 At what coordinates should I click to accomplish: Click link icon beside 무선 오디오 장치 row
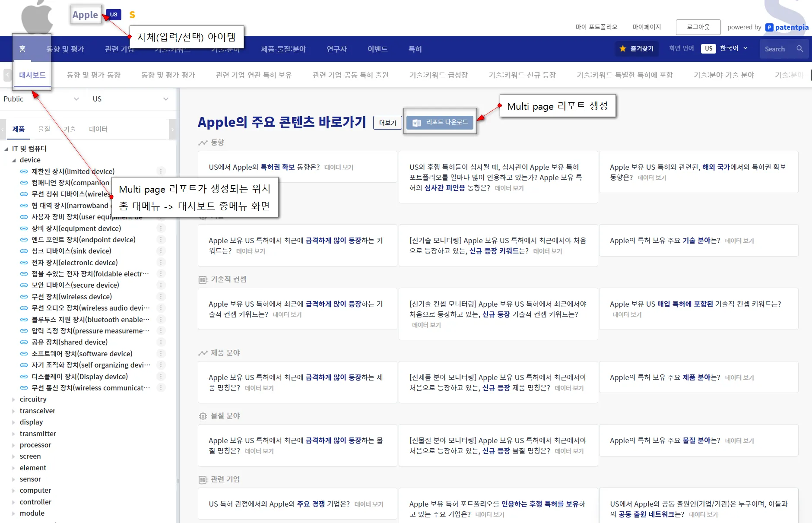click(x=24, y=308)
